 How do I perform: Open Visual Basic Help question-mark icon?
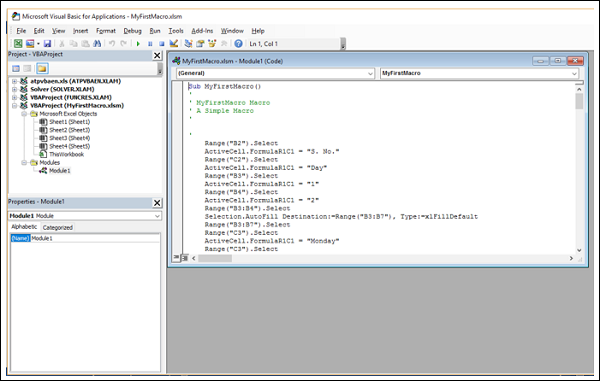click(x=238, y=44)
